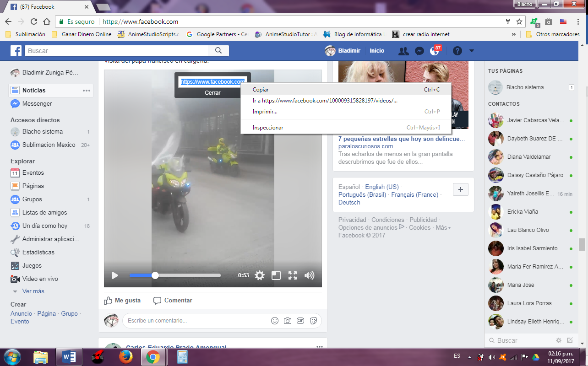Screen dimensions: 588x366
Task: Mute the video volume
Action: point(310,275)
